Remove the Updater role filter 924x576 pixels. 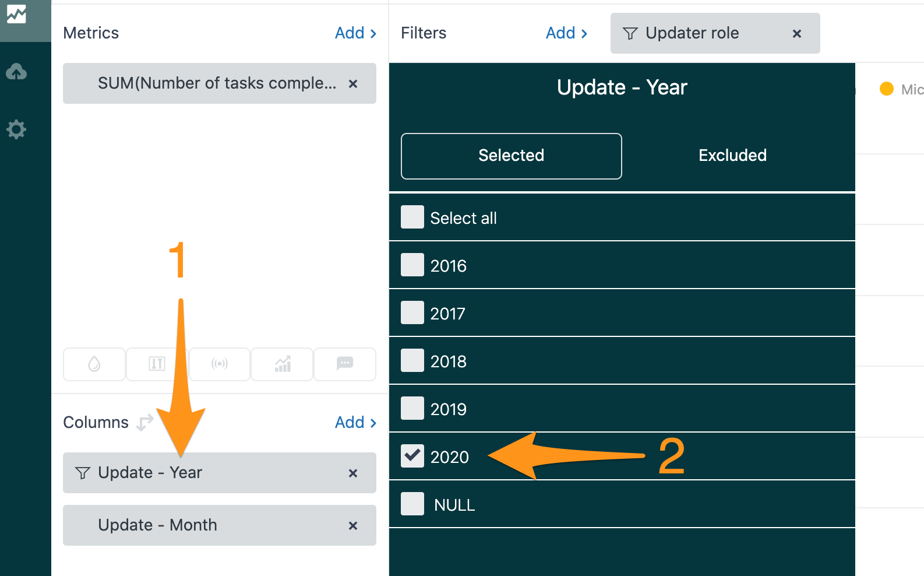point(797,34)
